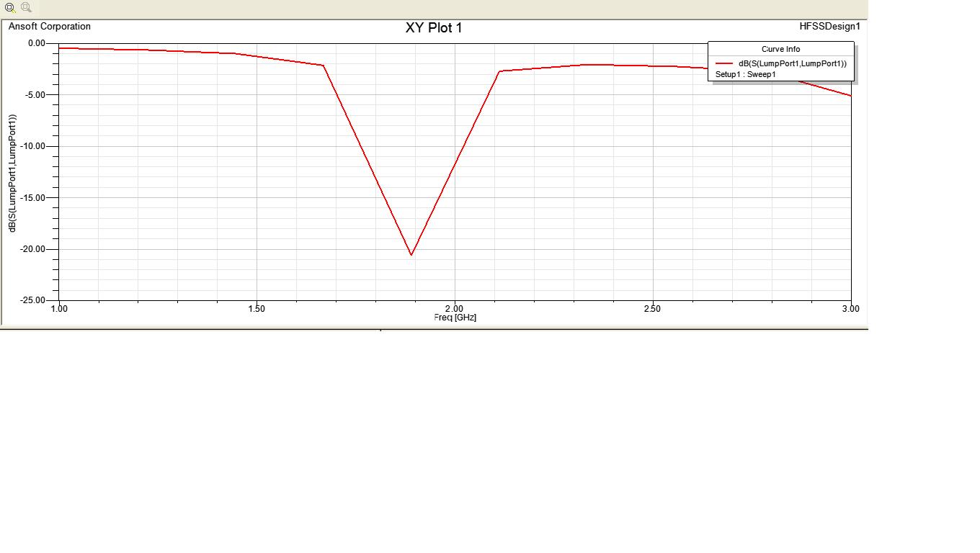This screenshot has height=553, width=980.
Task: Click the -20.00 Y-axis tick label
Action: (32, 249)
